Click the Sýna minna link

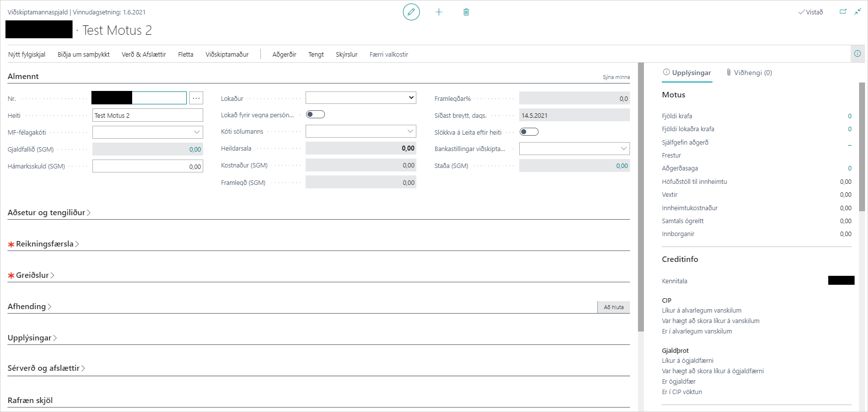[x=616, y=77]
